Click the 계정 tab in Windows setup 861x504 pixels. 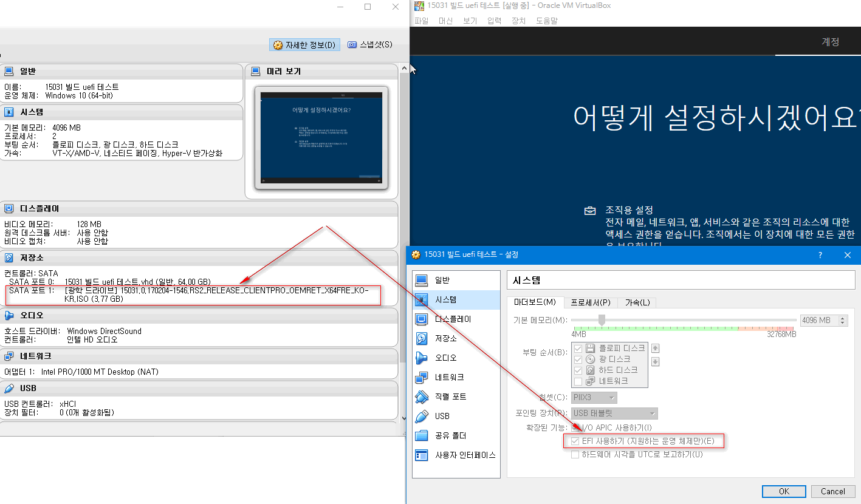point(831,42)
